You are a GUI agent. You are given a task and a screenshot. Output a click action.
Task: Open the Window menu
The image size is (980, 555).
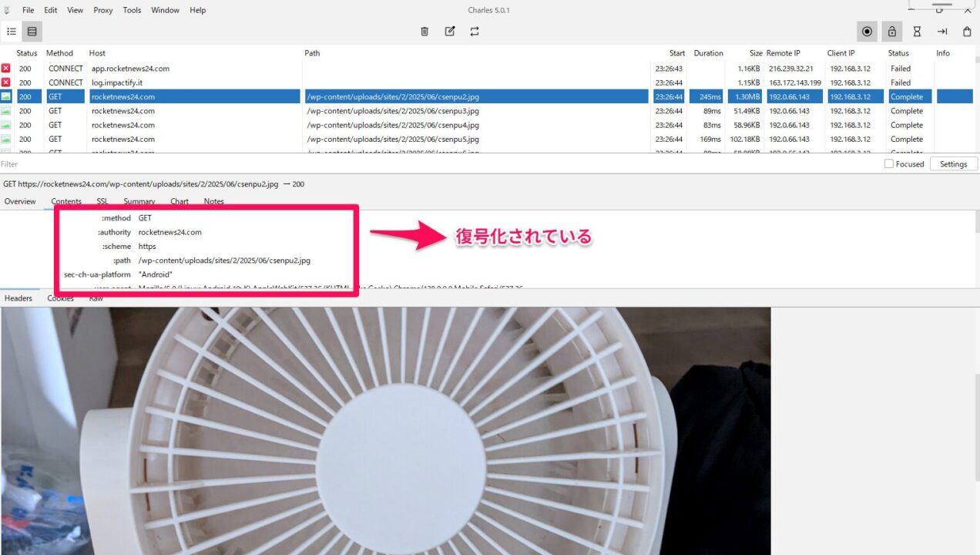coord(165,10)
